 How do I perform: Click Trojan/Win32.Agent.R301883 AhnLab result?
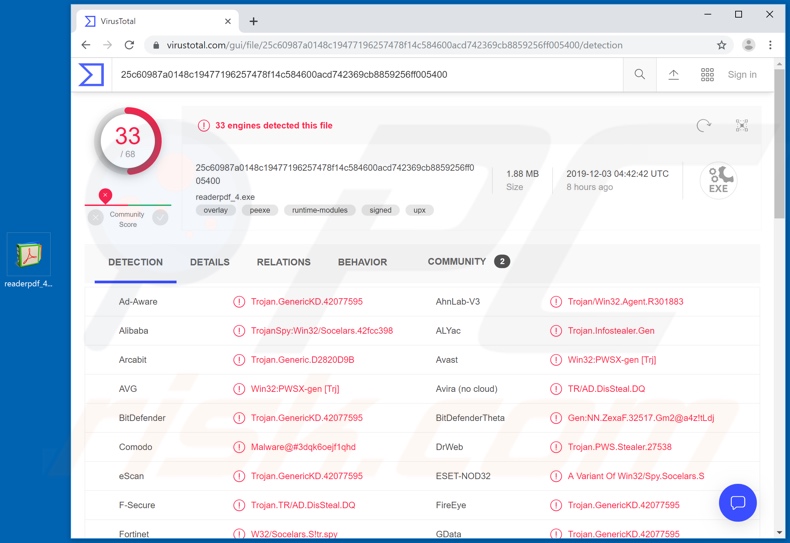(625, 302)
